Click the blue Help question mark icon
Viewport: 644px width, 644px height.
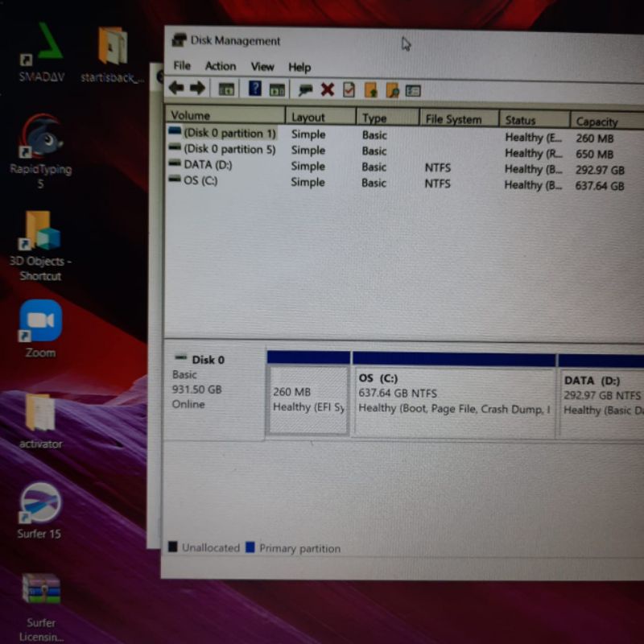click(x=255, y=89)
